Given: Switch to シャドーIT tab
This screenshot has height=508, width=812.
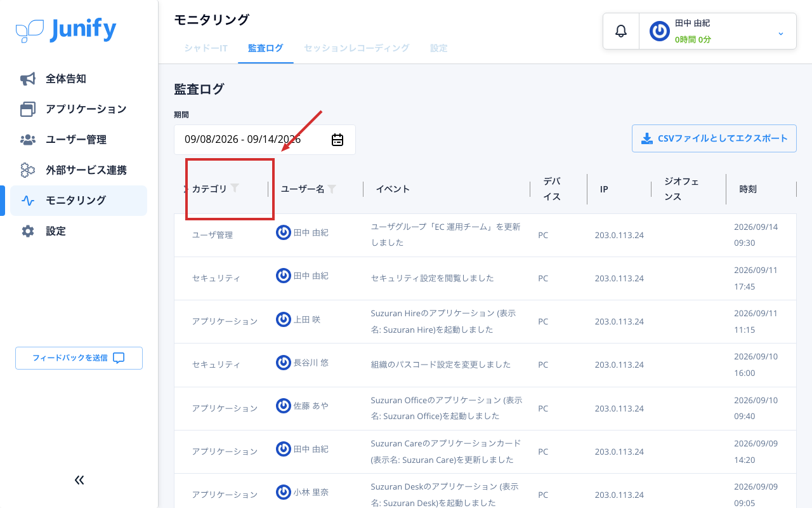Looking at the screenshot, I should coord(206,48).
